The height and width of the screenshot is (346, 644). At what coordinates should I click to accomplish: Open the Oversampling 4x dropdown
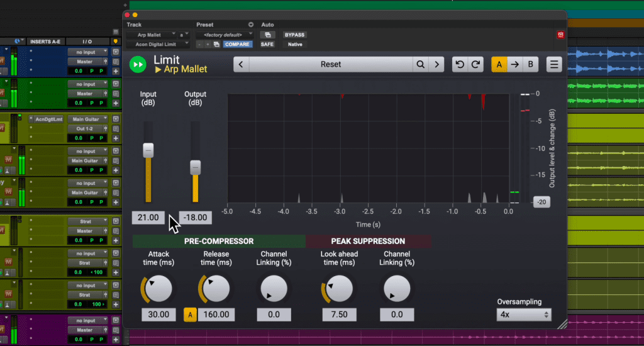(x=524, y=315)
